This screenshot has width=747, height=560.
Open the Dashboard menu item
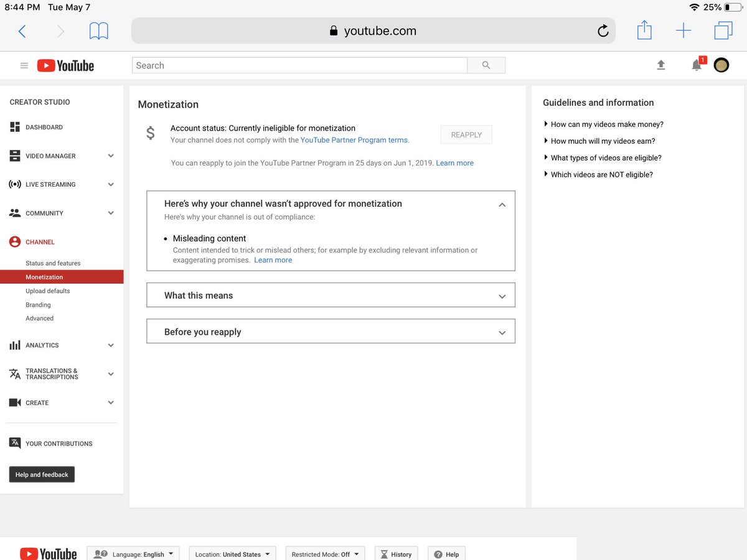[44, 127]
